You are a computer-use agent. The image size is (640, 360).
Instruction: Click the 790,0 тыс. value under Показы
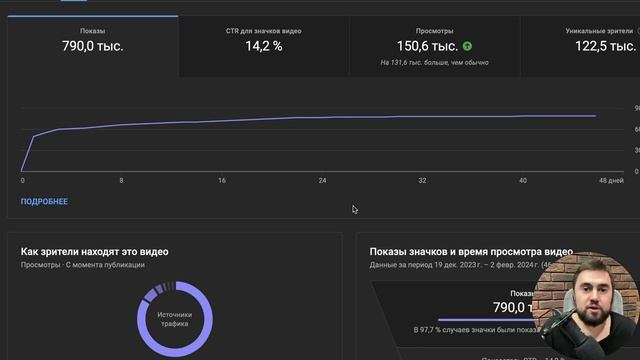point(93,46)
